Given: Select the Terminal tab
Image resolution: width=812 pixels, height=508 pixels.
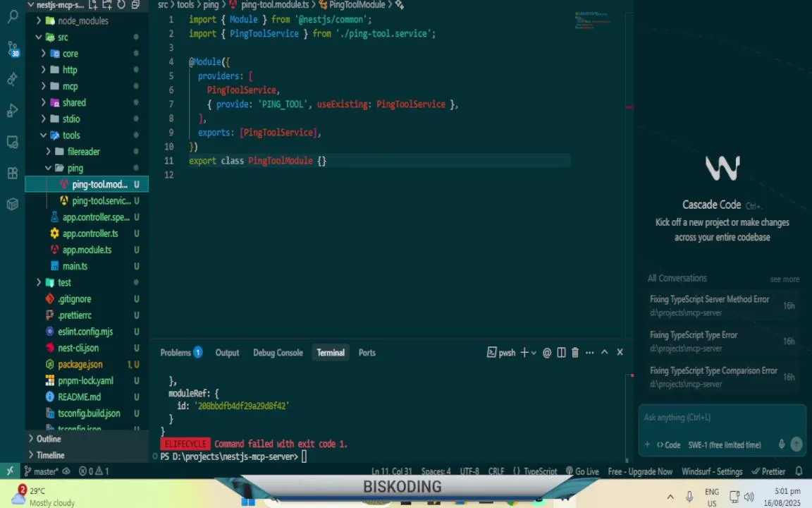Looking at the screenshot, I should [x=331, y=353].
